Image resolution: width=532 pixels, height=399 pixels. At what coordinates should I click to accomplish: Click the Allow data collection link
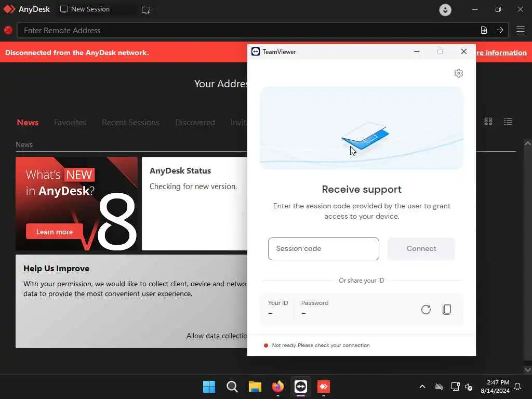[217, 336]
